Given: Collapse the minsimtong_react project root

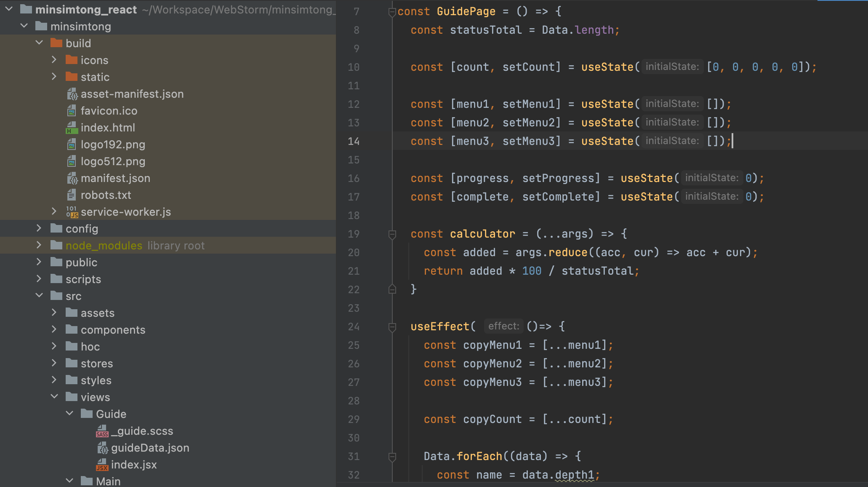Looking at the screenshot, I should pos(9,9).
